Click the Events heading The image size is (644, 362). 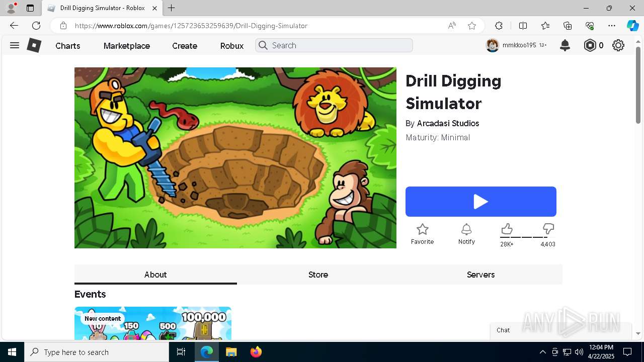pyautogui.click(x=90, y=294)
